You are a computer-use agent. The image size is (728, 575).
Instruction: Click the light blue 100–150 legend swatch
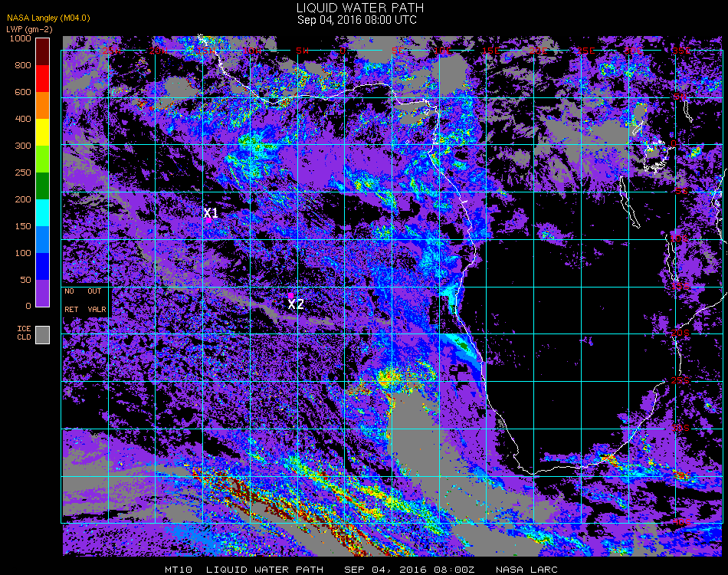click(x=43, y=240)
